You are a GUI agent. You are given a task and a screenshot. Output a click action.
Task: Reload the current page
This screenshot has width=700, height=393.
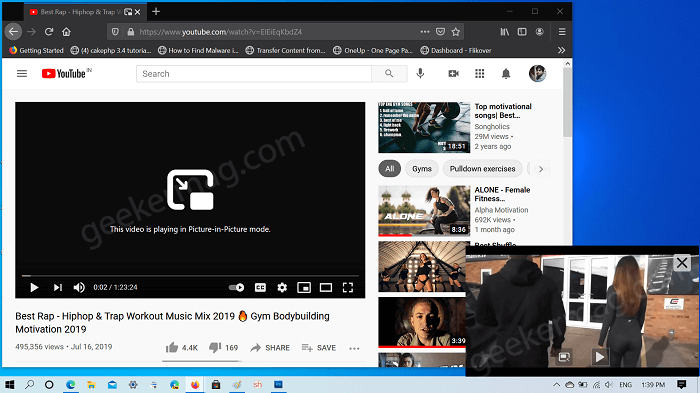point(49,32)
